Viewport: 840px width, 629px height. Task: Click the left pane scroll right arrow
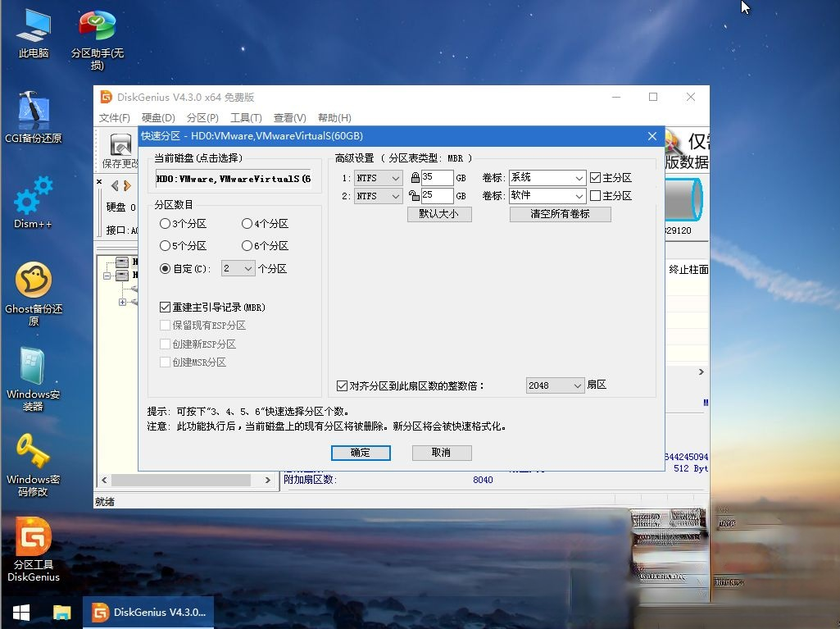268,480
